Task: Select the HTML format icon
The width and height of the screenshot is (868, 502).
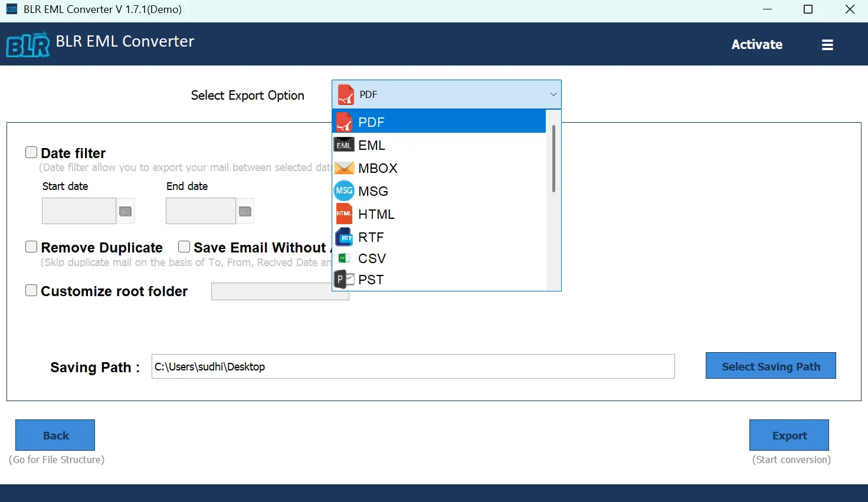Action: coord(345,213)
